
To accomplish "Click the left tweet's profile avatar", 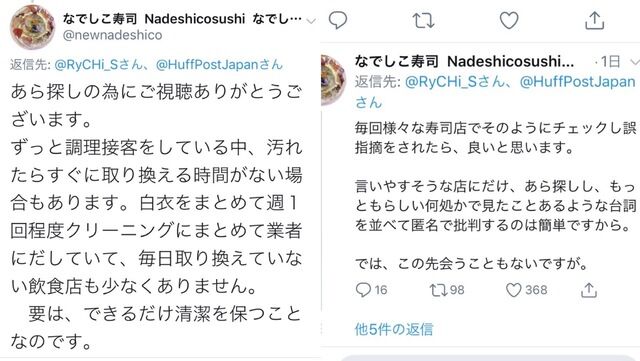I will [32, 27].
